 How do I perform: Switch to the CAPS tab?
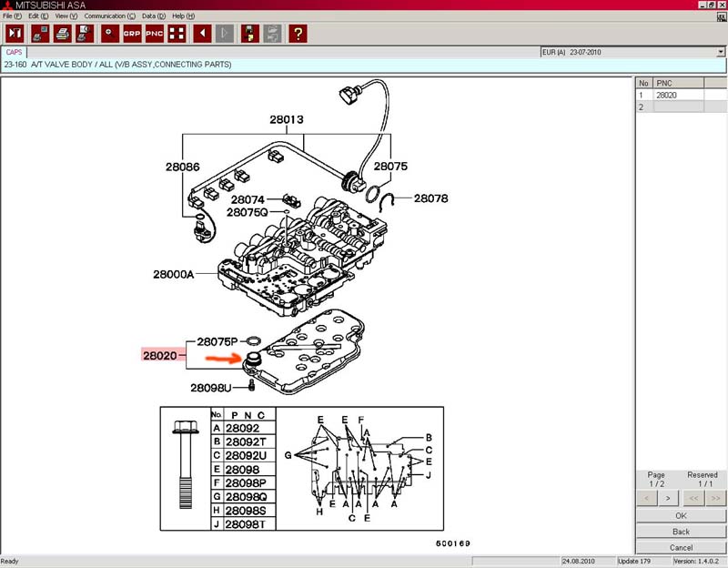tap(15, 53)
